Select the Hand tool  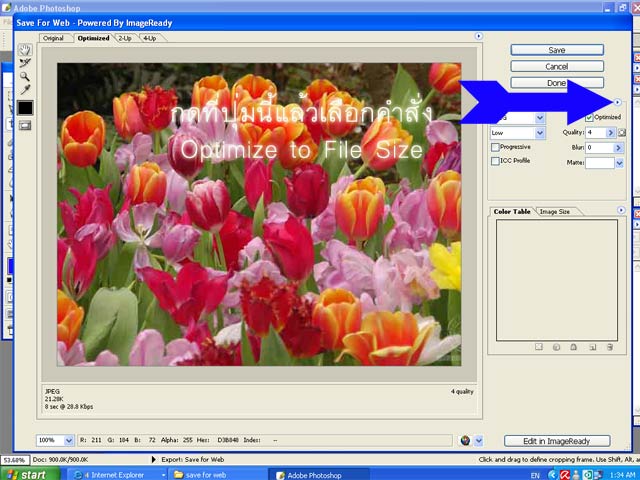pos(25,50)
